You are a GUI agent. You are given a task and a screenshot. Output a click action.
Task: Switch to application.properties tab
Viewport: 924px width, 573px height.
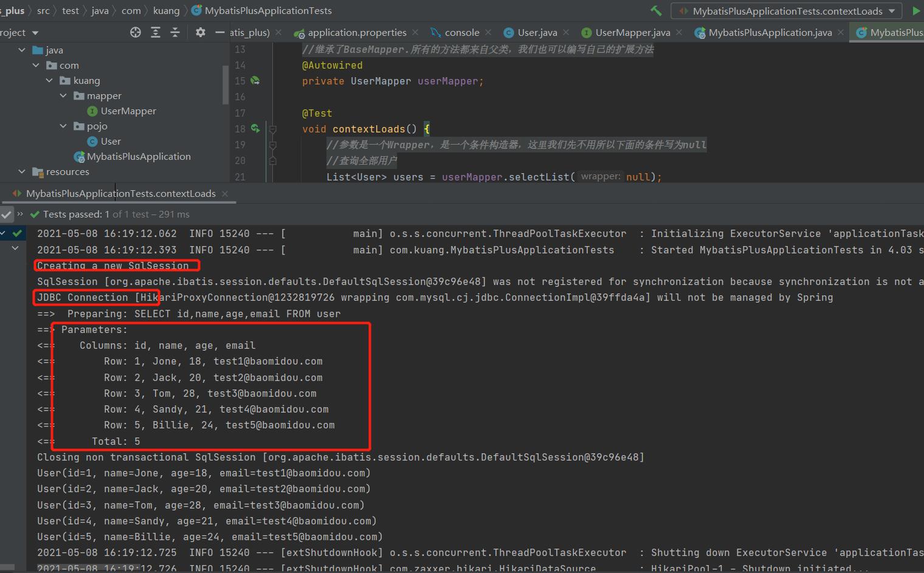tap(350, 32)
